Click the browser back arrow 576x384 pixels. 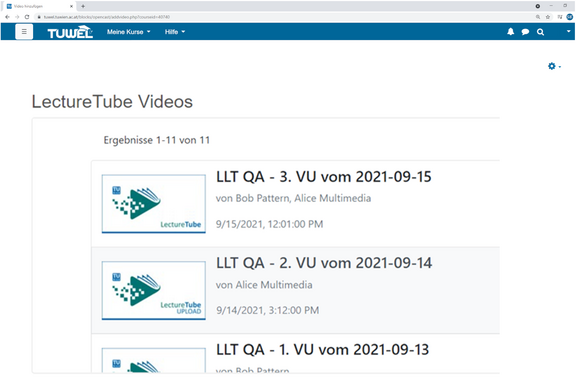tap(7, 17)
